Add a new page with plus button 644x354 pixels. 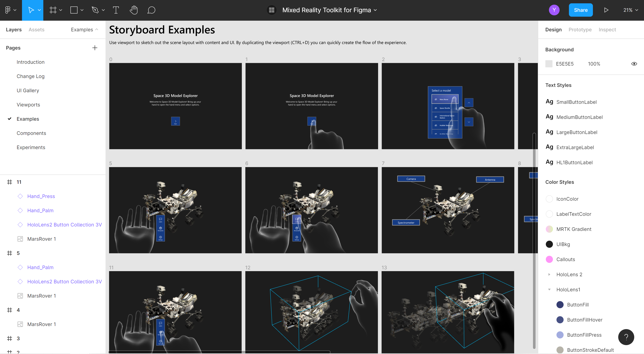[95, 48]
